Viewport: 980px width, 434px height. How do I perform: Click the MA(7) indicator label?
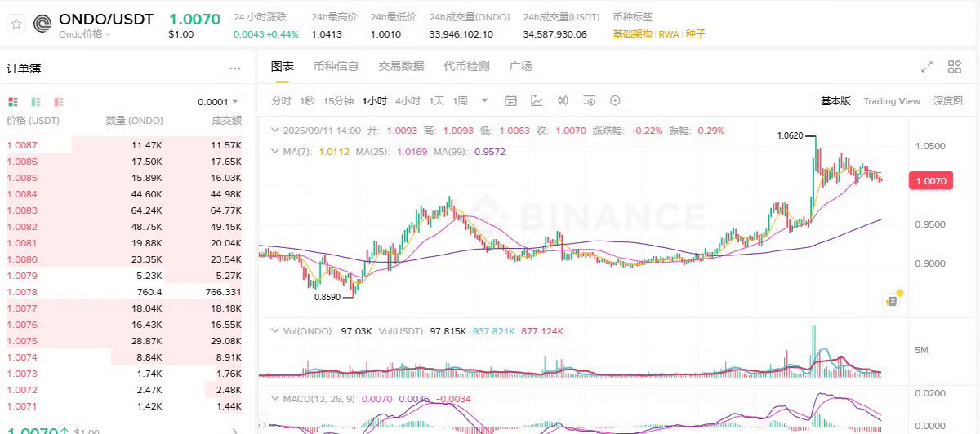pyautogui.click(x=299, y=151)
